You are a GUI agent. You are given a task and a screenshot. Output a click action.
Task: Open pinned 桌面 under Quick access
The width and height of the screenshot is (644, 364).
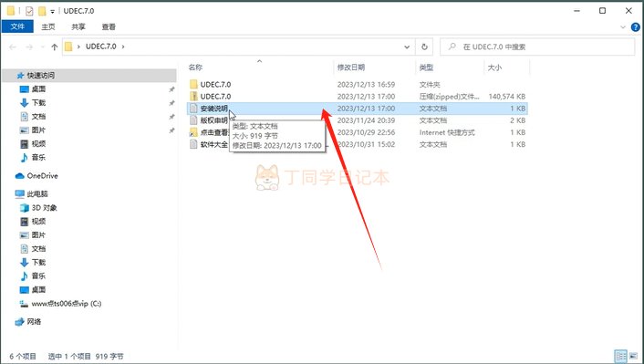pyautogui.click(x=38, y=88)
